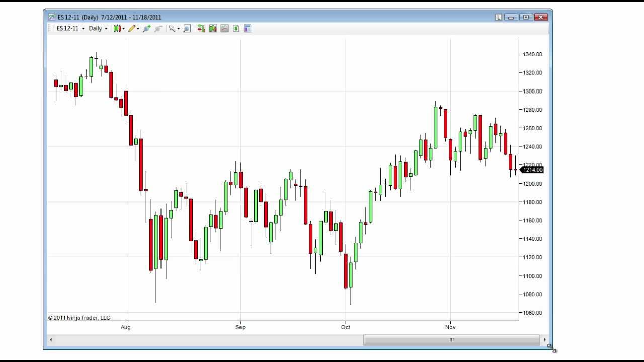Click the candlestick chart style icon
Screen dimensions: 644x362
click(x=117, y=29)
